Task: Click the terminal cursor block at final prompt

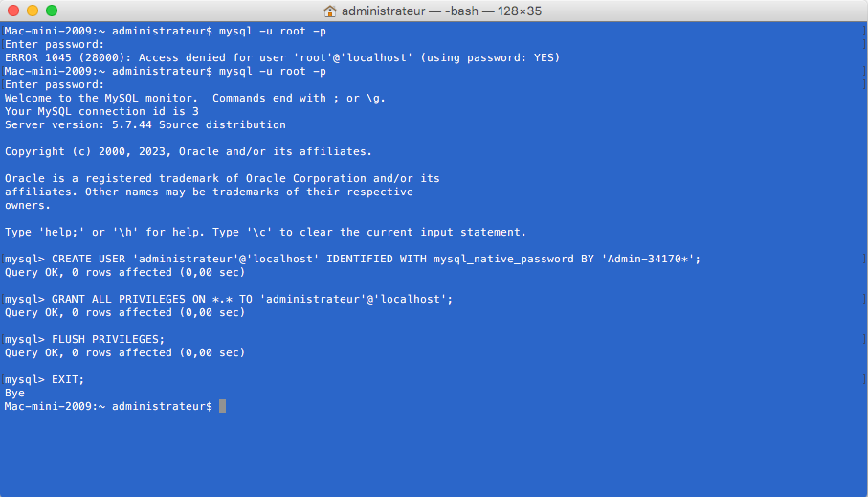Action: (x=223, y=406)
